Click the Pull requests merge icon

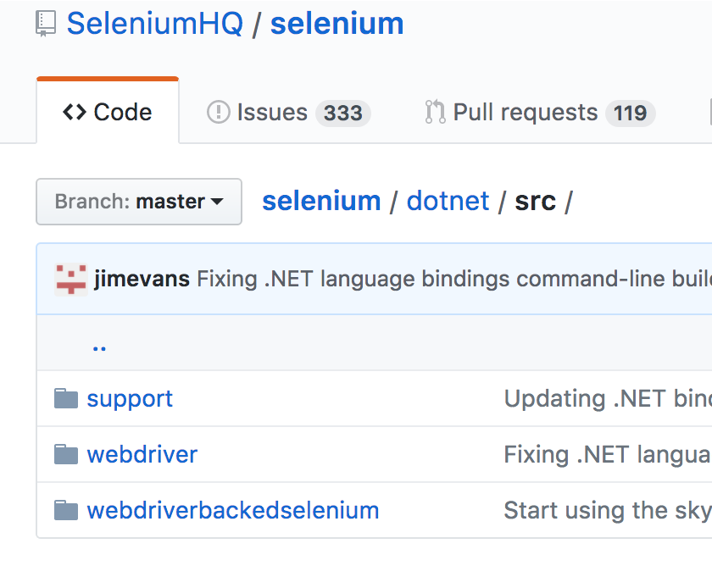[x=435, y=112]
